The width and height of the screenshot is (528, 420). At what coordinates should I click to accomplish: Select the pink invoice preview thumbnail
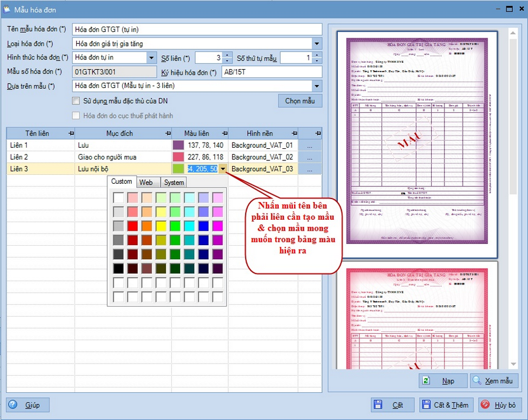(x=417, y=315)
